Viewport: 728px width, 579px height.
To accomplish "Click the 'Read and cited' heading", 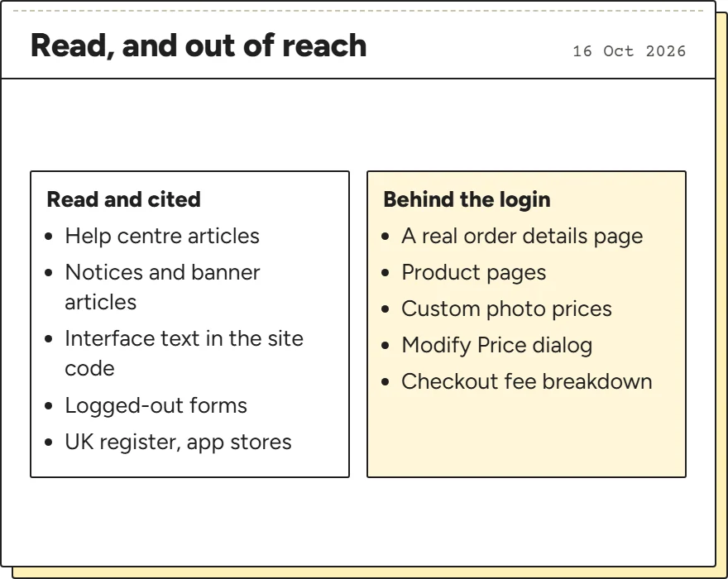I will [123, 199].
